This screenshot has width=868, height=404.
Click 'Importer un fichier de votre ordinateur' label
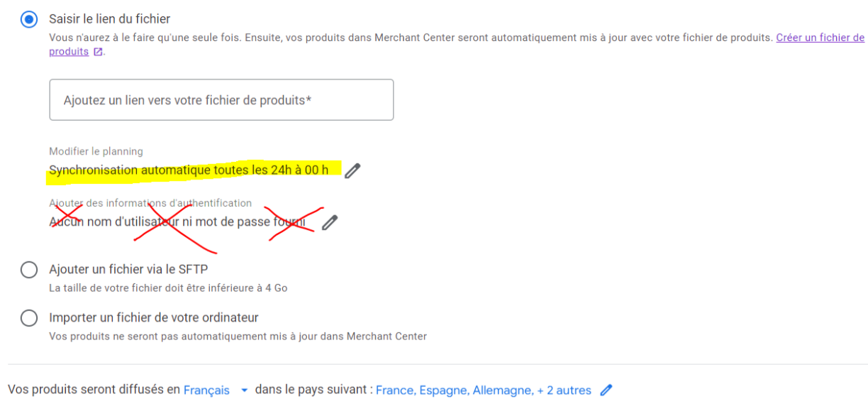pos(154,318)
